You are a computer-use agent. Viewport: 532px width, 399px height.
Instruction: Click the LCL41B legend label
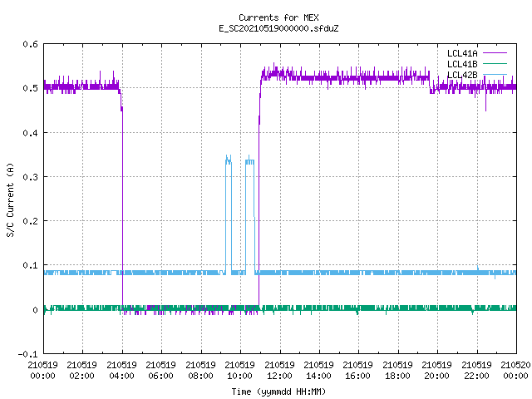[x=462, y=64]
